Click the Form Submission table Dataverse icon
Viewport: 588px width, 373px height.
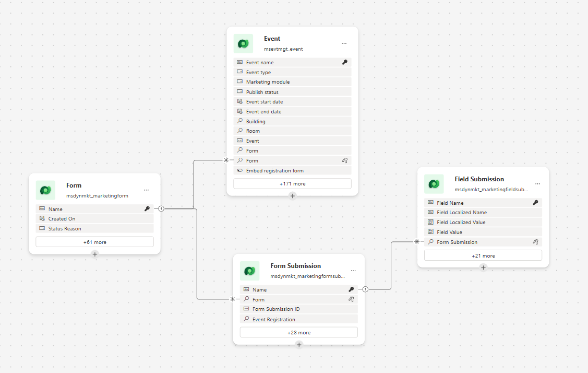point(250,271)
